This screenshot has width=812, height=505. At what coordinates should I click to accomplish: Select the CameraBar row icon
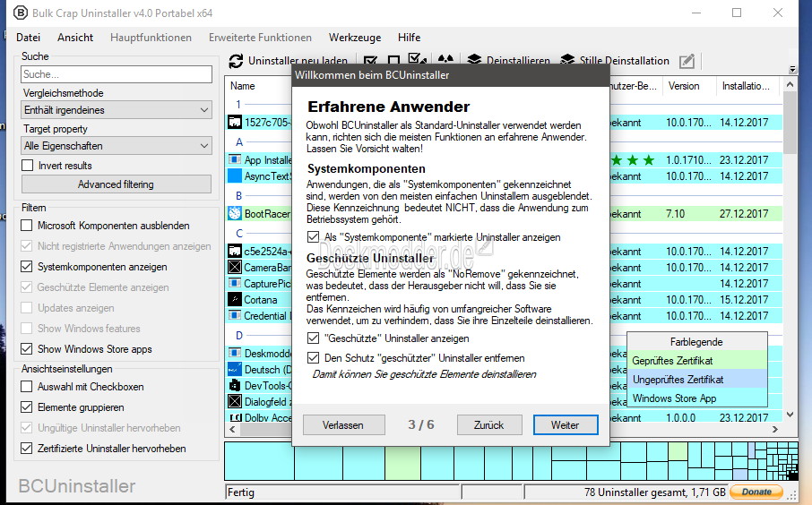coord(235,268)
